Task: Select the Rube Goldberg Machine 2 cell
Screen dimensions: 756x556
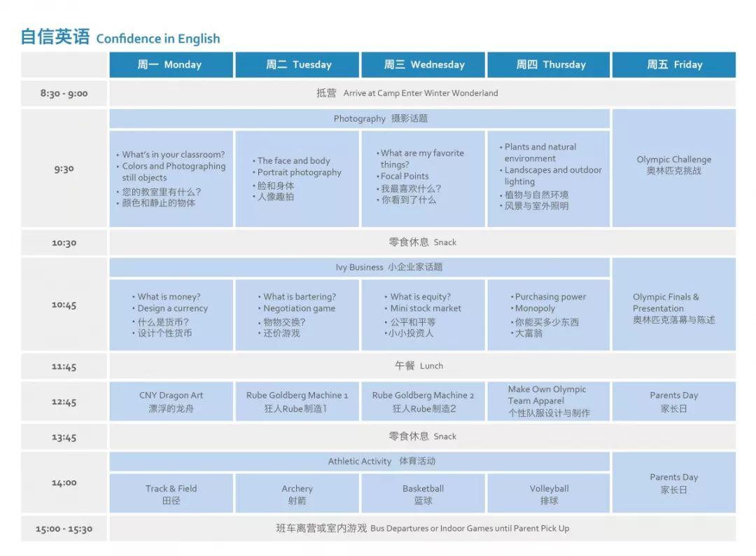Action: (x=423, y=402)
